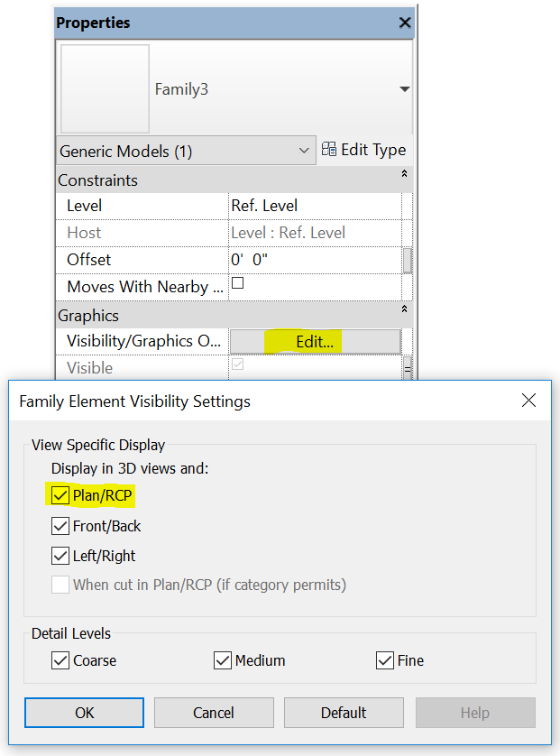Screen dimensions: 560x756
Task: Edit the Offset value field
Action: [x=298, y=259]
